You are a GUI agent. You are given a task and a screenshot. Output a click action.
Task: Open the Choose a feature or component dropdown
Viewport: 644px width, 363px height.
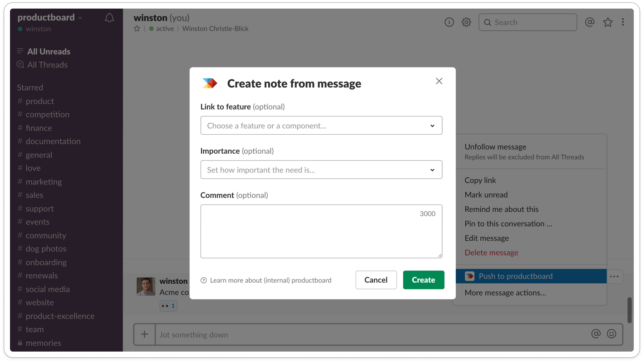321,125
